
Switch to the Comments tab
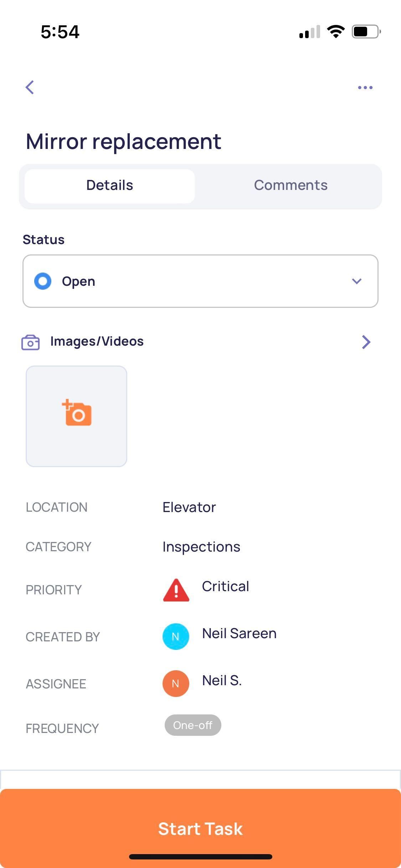[291, 185]
